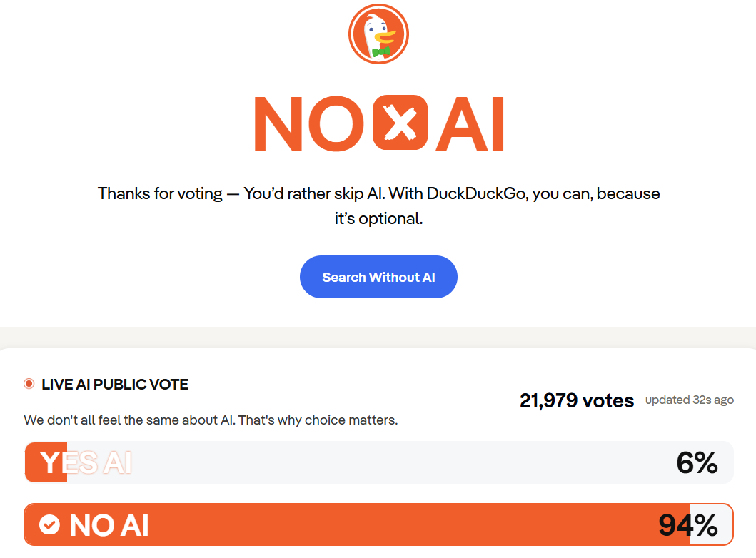Image resolution: width=756 pixels, height=558 pixels.
Task: Click the DuckDuckGo duck logo
Action: pos(378,34)
